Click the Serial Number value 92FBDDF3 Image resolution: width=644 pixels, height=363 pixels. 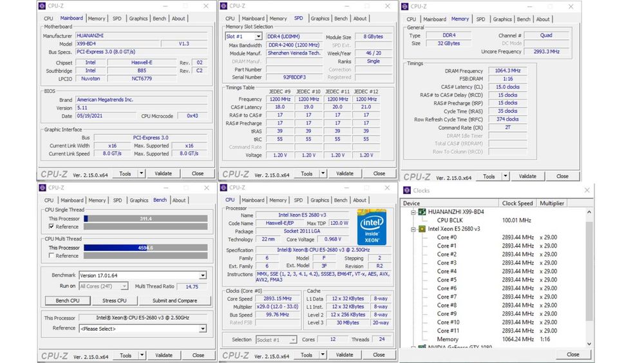click(x=294, y=77)
